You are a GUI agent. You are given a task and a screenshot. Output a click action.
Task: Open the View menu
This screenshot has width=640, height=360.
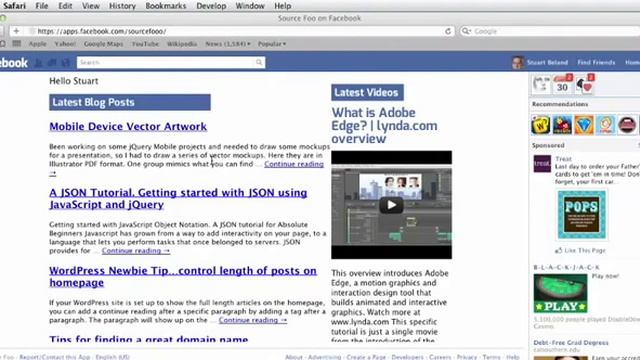point(91,6)
